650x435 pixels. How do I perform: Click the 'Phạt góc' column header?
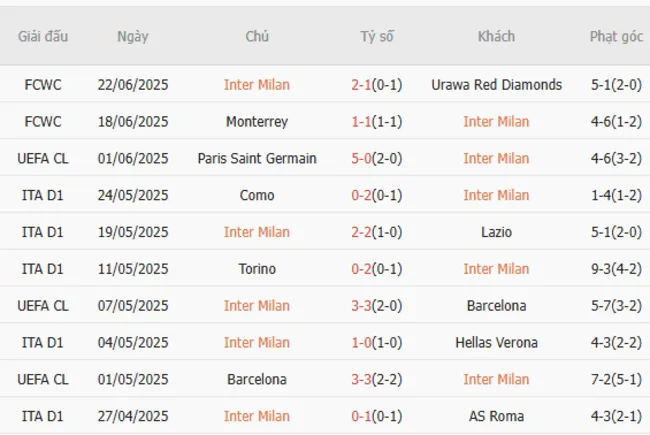coord(617,37)
